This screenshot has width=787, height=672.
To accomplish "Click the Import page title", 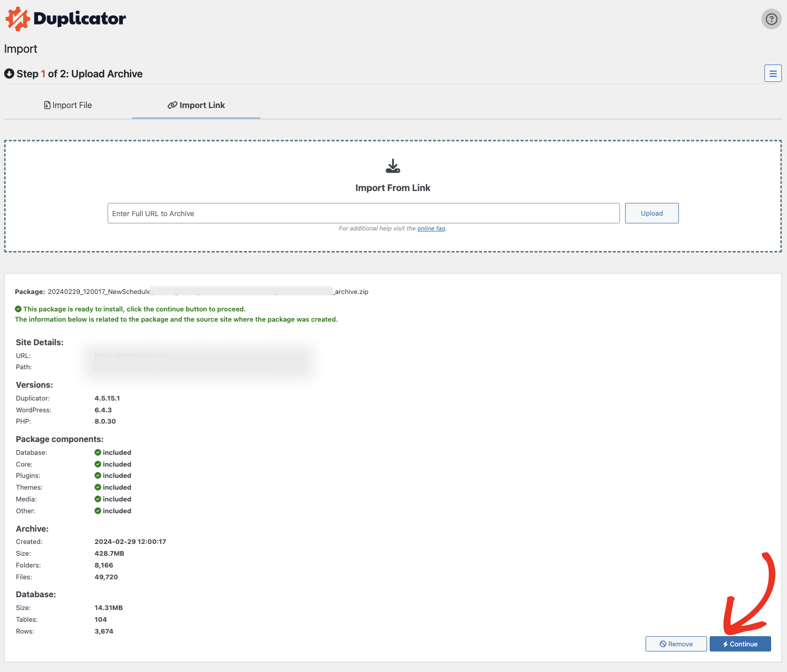I will [20, 49].
